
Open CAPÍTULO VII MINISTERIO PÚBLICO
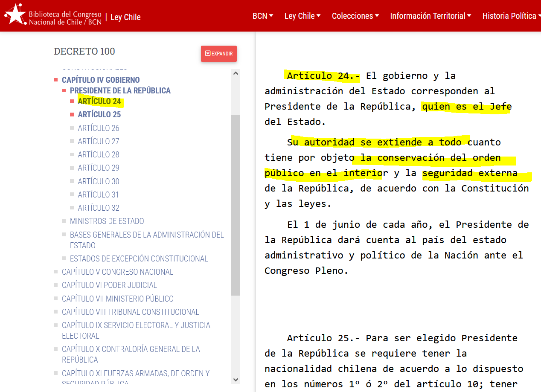[x=118, y=299]
